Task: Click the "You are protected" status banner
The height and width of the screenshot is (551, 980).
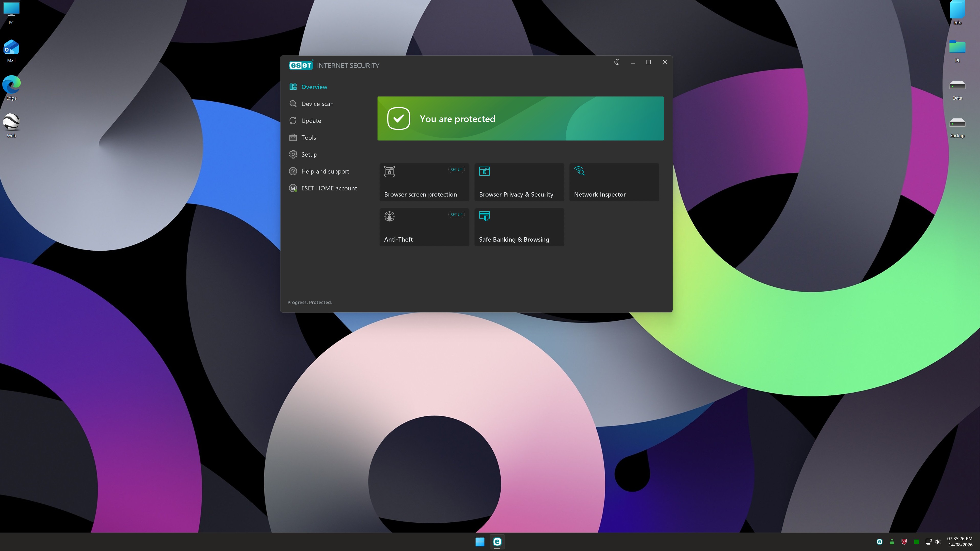Action: point(520,118)
